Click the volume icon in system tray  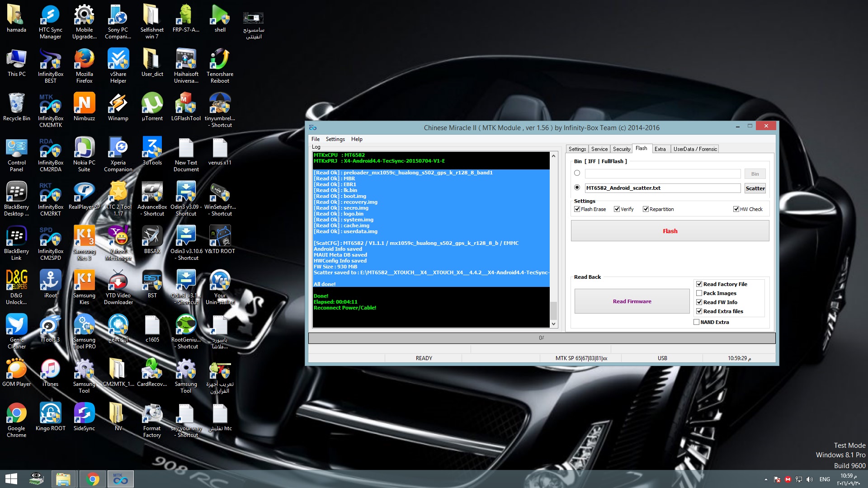pos(810,479)
